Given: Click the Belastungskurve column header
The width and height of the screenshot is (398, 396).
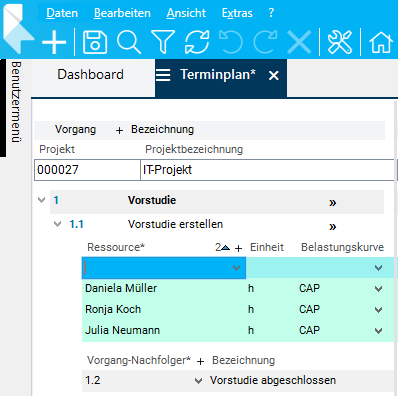Looking at the screenshot, I should [x=342, y=247].
